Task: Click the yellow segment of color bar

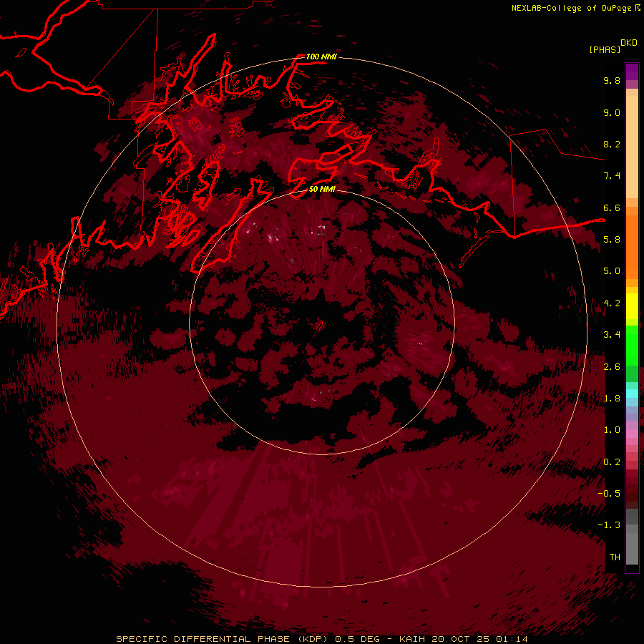Action: (632, 306)
